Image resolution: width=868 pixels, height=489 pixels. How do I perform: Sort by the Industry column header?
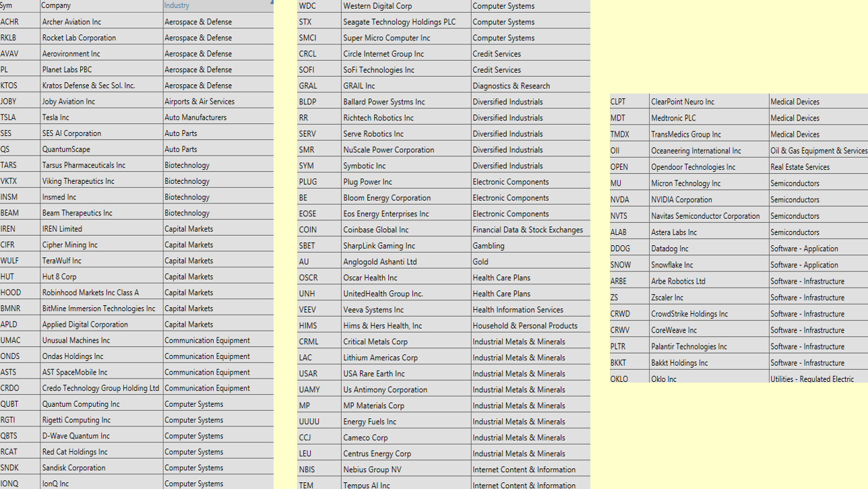218,5
